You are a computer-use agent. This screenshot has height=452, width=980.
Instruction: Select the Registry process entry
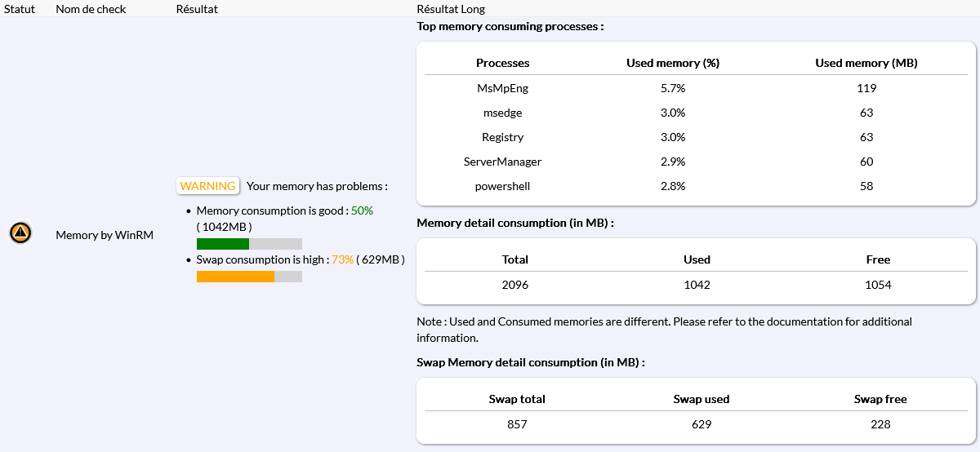click(502, 137)
